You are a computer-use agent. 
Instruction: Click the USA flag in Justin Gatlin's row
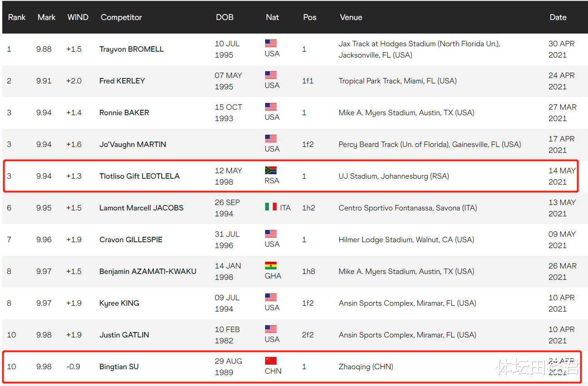(271, 329)
